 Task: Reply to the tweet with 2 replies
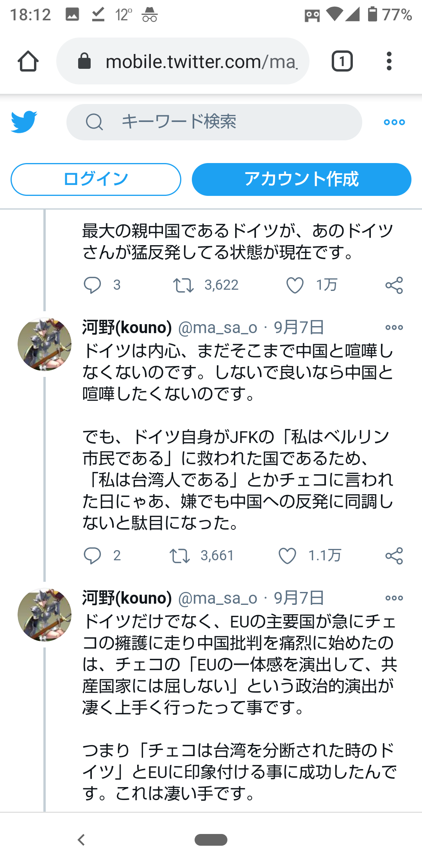coord(93,556)
